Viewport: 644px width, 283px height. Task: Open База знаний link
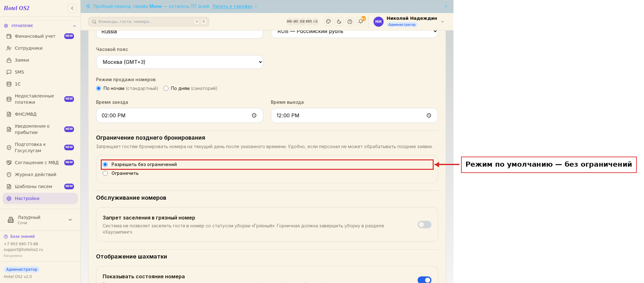(22, 236)
